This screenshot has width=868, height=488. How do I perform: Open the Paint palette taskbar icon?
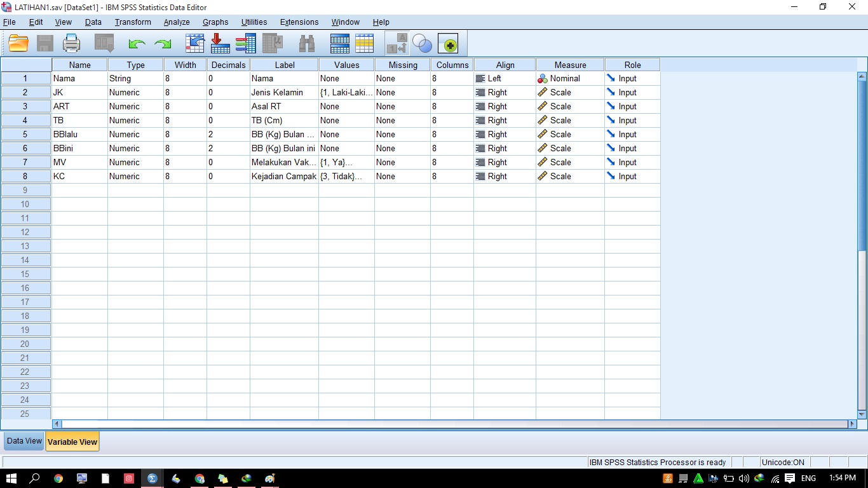(269, 478)
